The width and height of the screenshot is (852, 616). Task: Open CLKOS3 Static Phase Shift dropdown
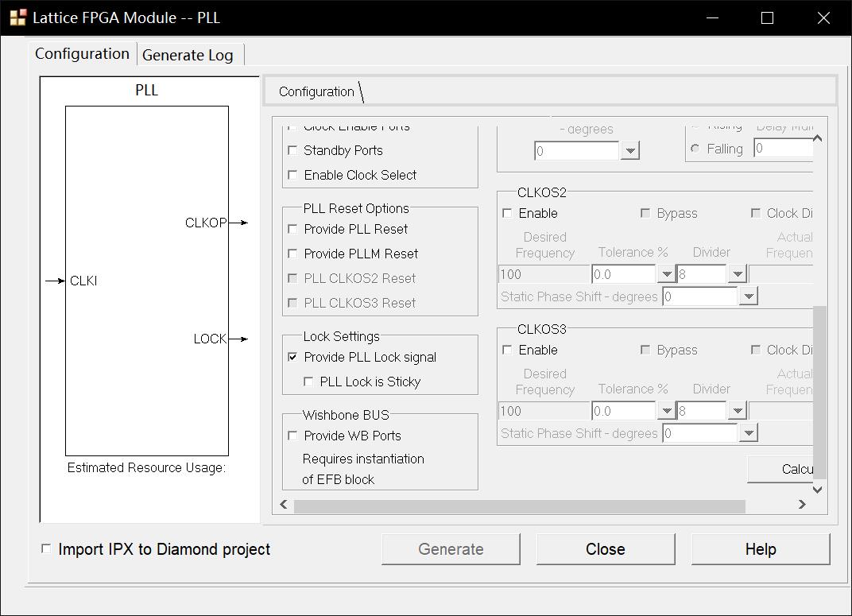[749, 433]
